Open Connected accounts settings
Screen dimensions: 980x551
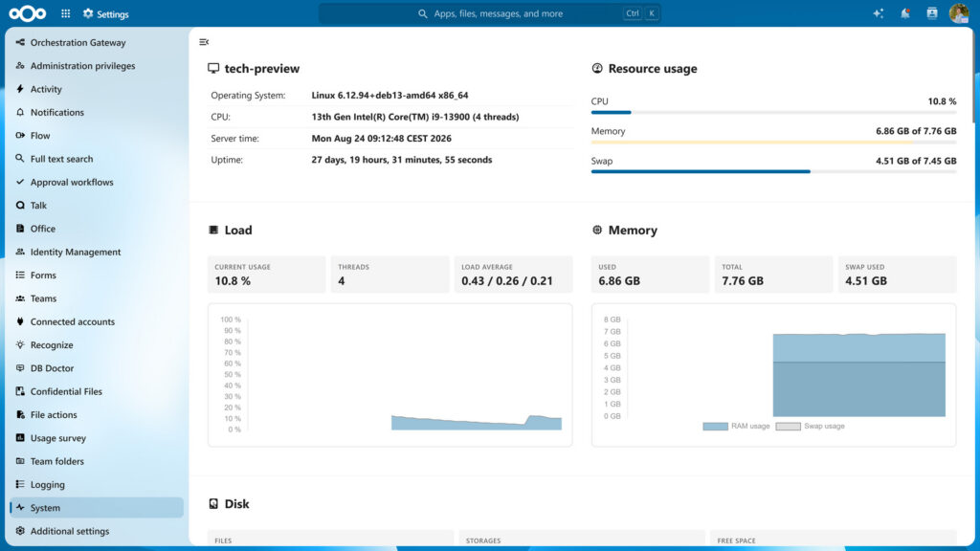pyautogui.click(x=97, y=321)
